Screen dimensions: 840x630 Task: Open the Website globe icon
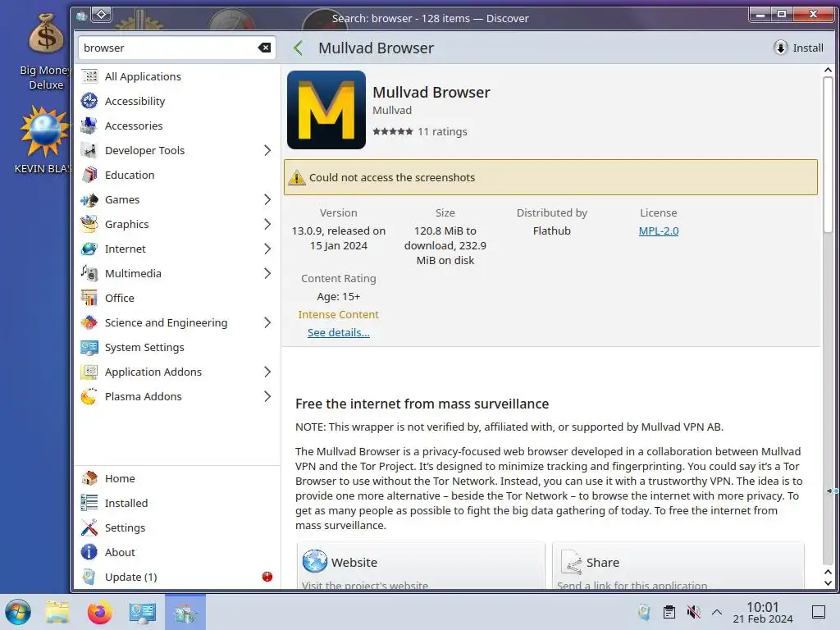pos(314,561)
